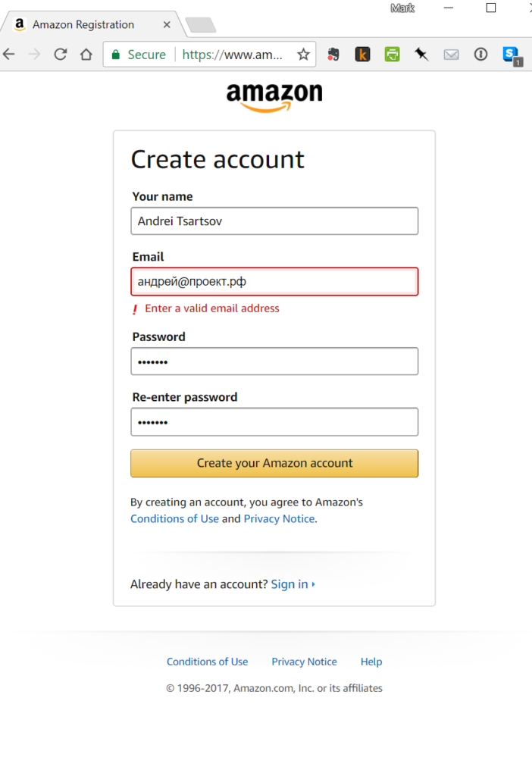The image size is (532, 776).
Task: Reload the Amazon registration page
Action: pyautogui.click(x=60, y=55)
